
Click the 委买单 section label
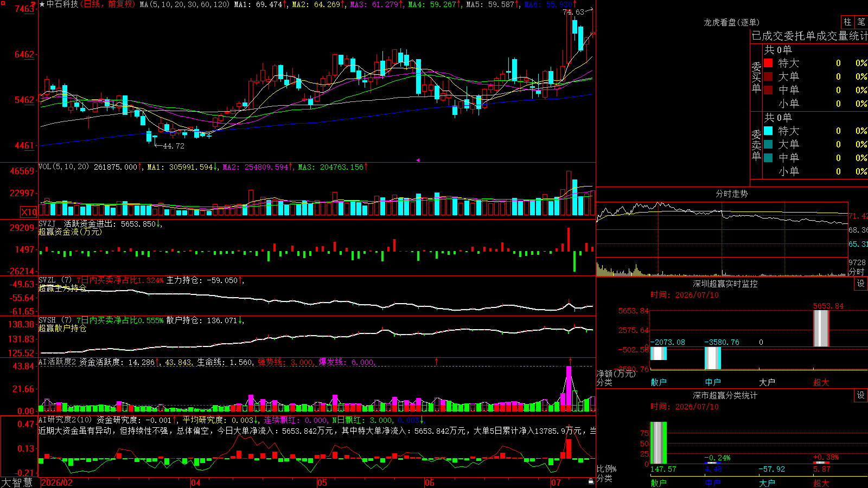click(756, 77)
